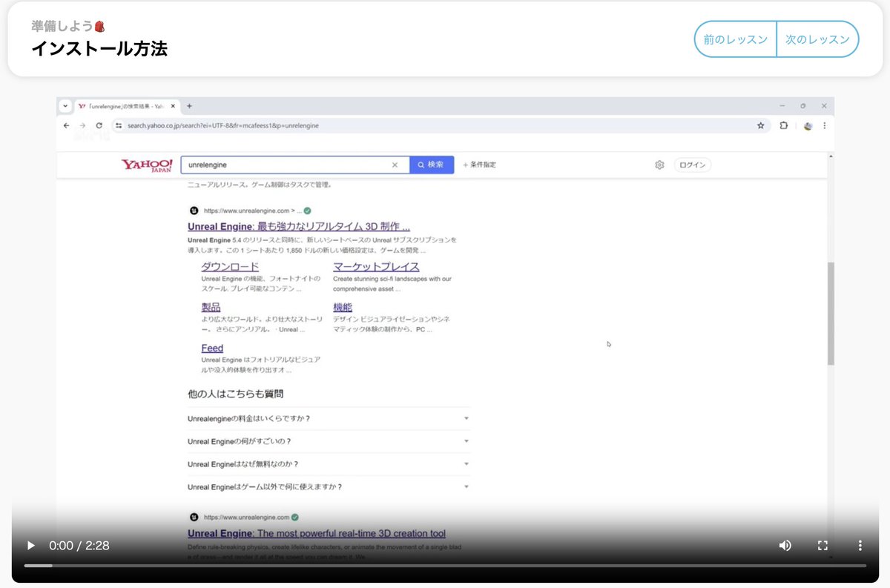Open browser extensions puzzle icon
Image resolution: width=890 pixels, height=588 pixels.
(x=784, y=125)
